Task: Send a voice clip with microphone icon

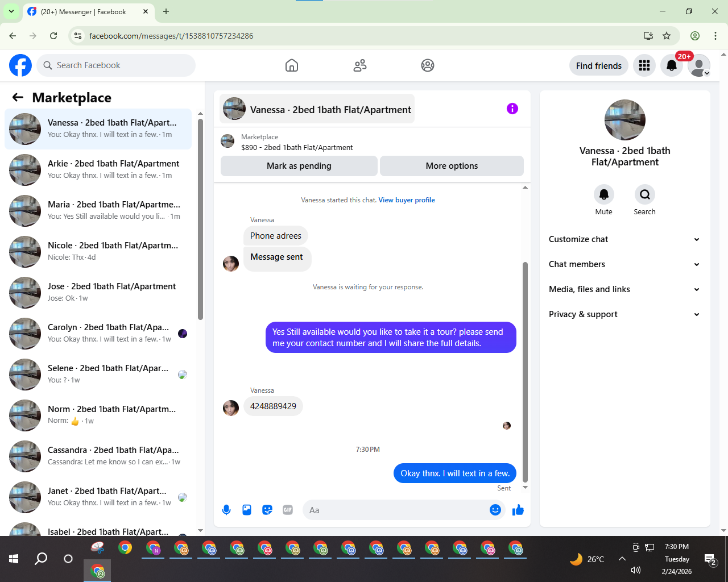Action: (226, 510)
